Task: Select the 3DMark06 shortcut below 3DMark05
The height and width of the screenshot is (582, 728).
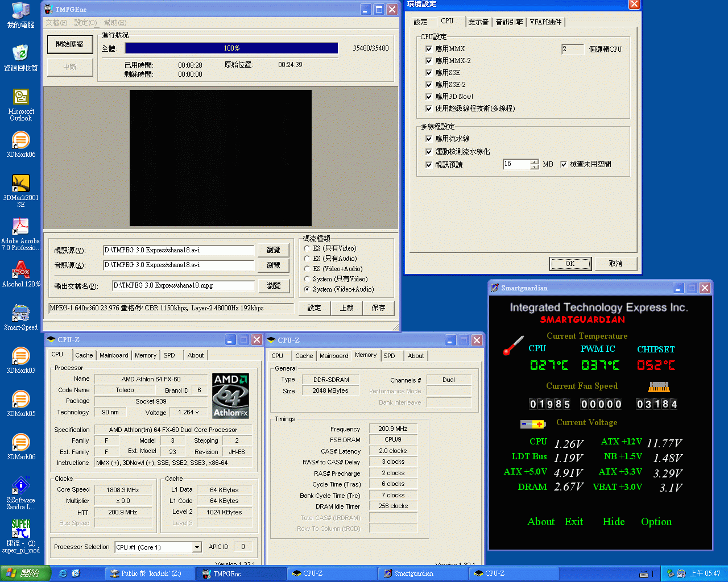Action: coord(21,447)
